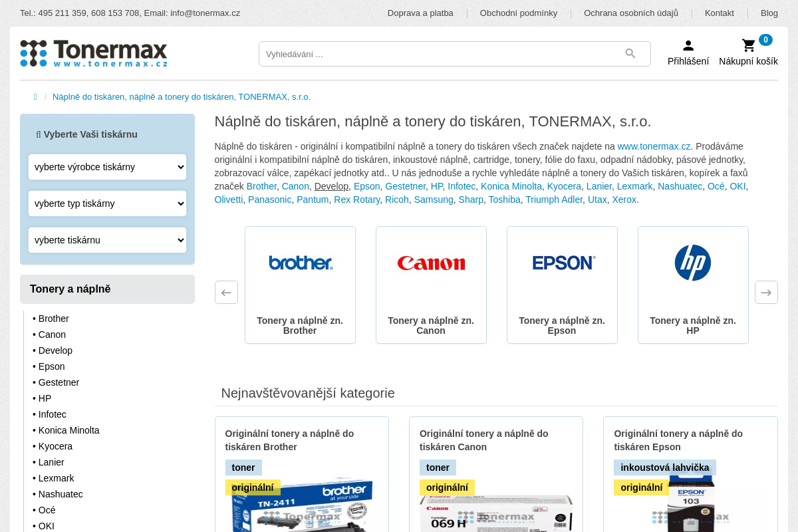Click the Toshiba link in the paragraph
The width and height of the screenshot is (798, 532).
tap(505, 199)
